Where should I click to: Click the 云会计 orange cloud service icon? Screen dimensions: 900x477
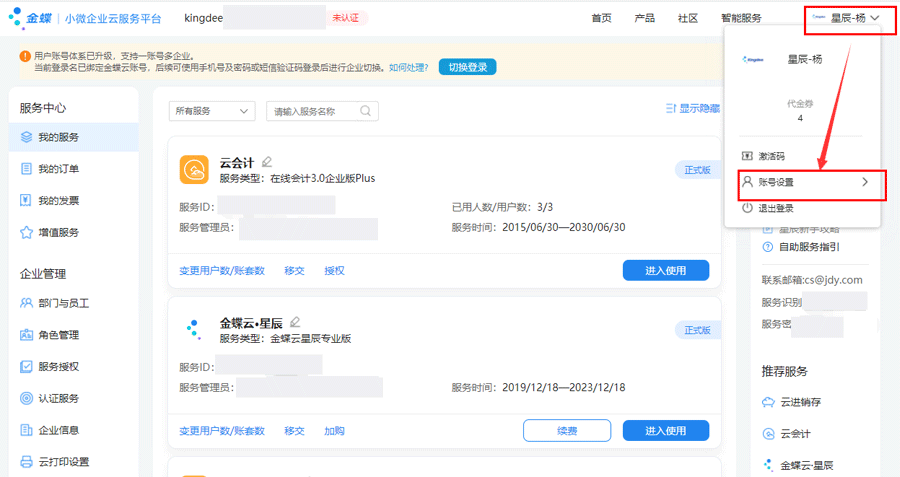pyautogui.click(x=194, y=170)
